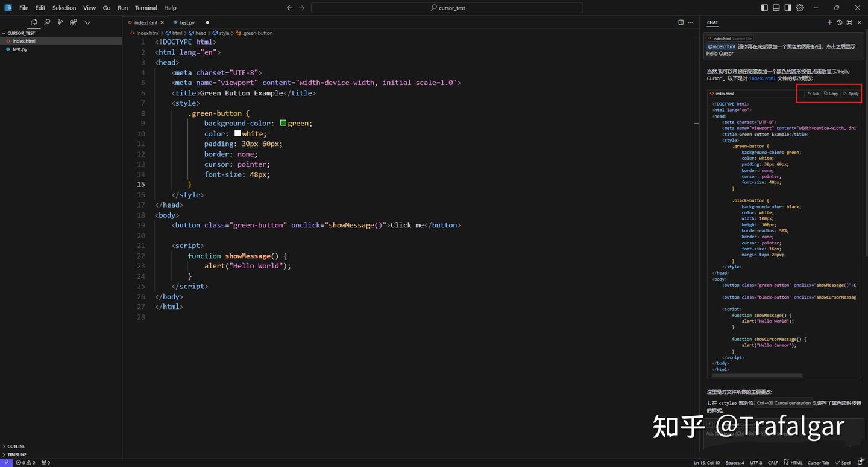Click the Ask button on code block
The height and width of the screenshot is (467, 868).
813,94
